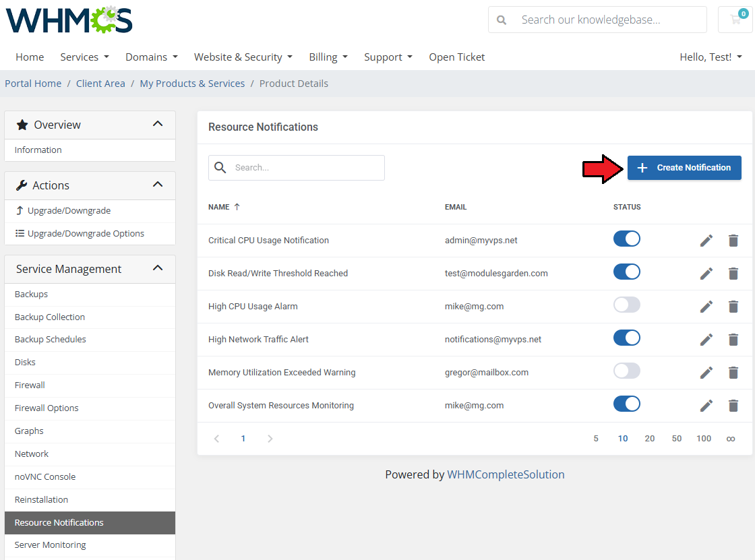
Task: Open Reinstallation in the sidebar
Action: (90, 500)
